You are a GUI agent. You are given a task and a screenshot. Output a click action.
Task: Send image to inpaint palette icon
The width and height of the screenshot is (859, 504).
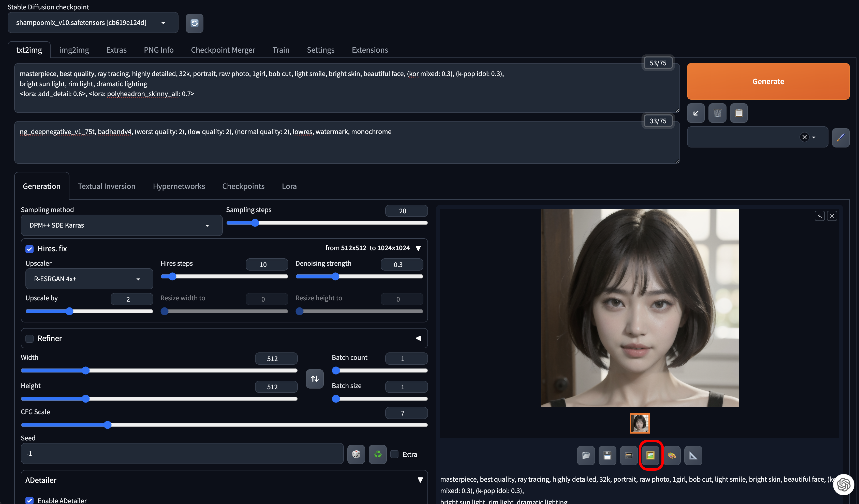(672, 456)
